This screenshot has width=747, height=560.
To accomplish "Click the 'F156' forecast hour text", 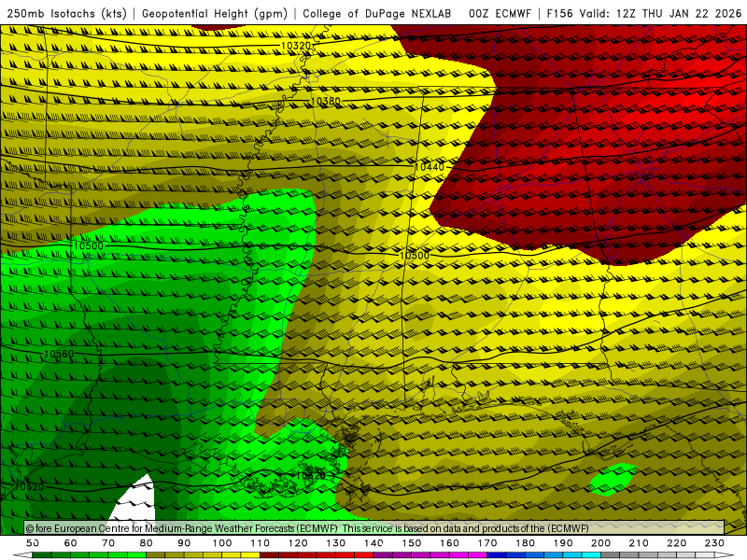I will click(x=559, y=14).
